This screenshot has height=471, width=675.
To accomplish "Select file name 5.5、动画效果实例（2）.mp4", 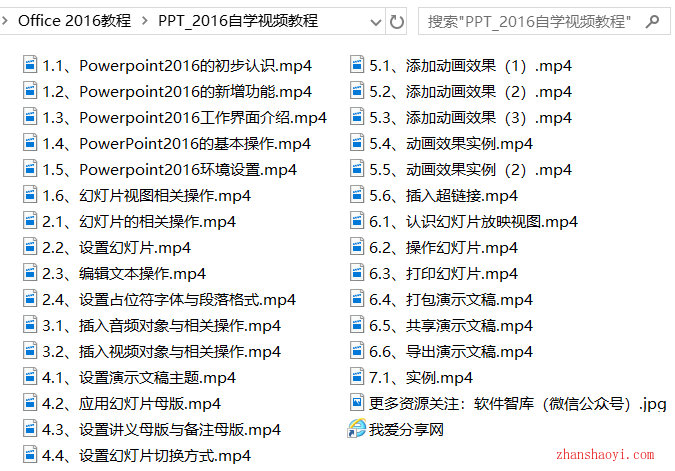I will [470, 169].
